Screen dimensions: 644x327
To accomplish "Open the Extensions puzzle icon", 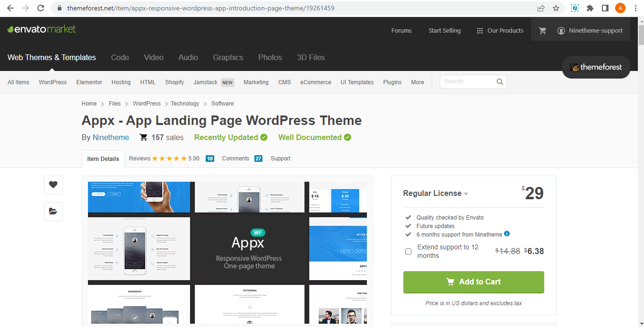I will coord(590,8).
